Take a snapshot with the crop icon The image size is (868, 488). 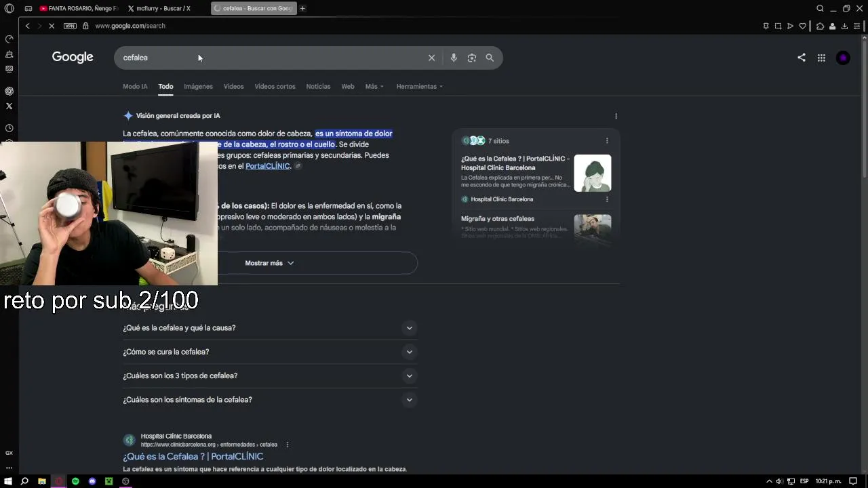778,26
